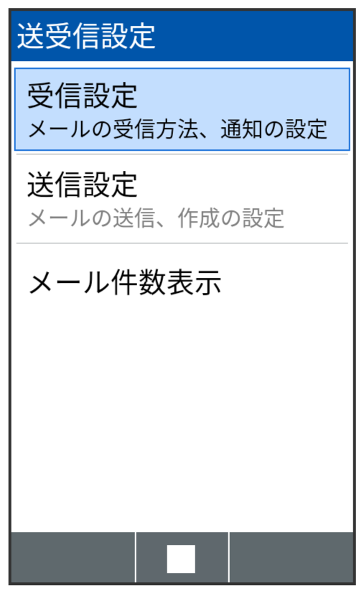364x593 pixels.
Task: Activate the center select key square
Action: [x=181, y=559]
